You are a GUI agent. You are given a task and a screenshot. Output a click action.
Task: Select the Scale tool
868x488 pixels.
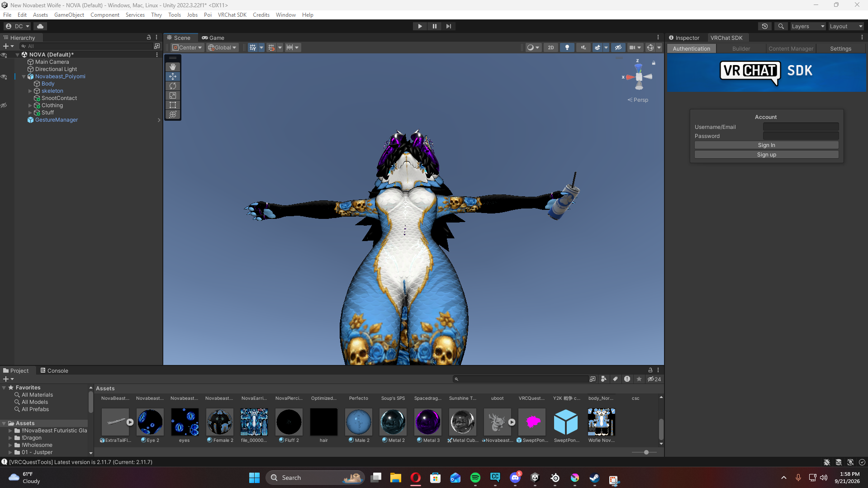[173, 95]
